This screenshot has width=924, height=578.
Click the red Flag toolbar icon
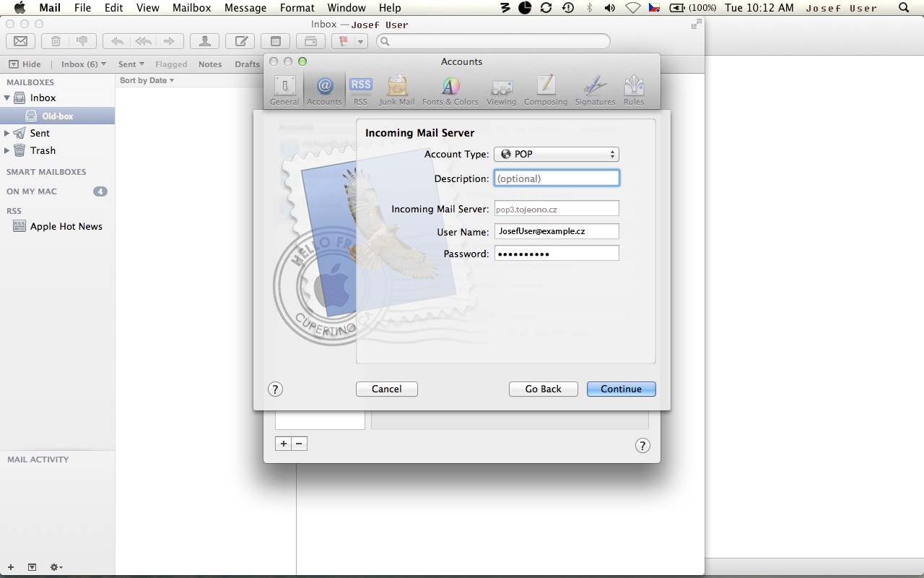(344, 41)
